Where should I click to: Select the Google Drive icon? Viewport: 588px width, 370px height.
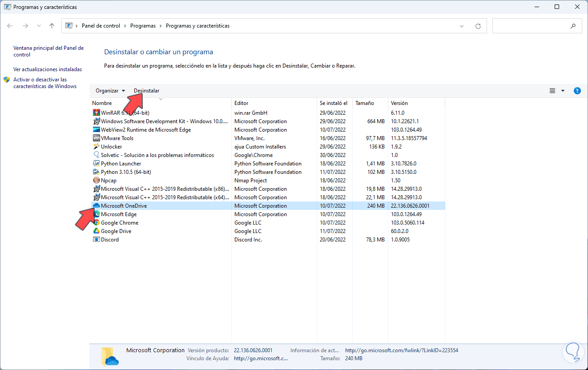[x=97, y=231]
